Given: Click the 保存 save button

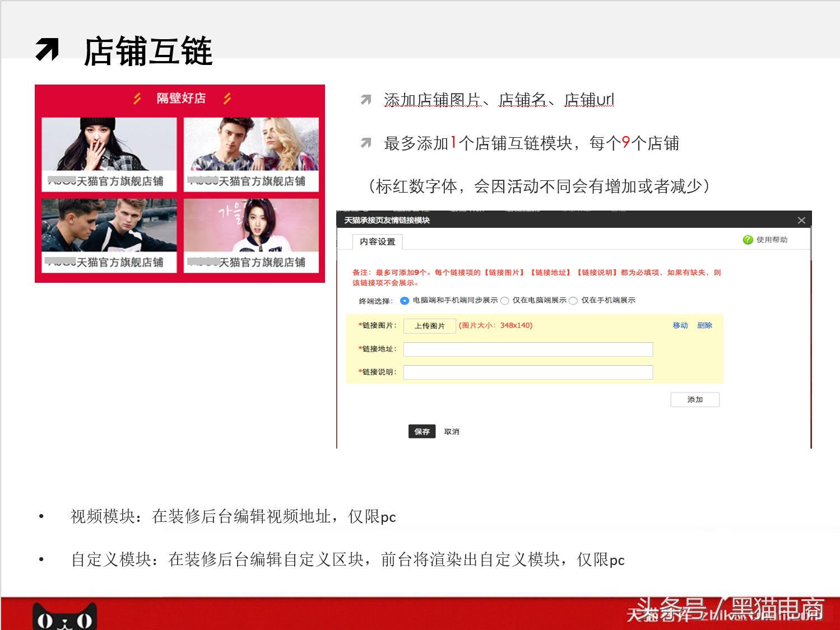Looking at the screenshot, I should (421, 431).
